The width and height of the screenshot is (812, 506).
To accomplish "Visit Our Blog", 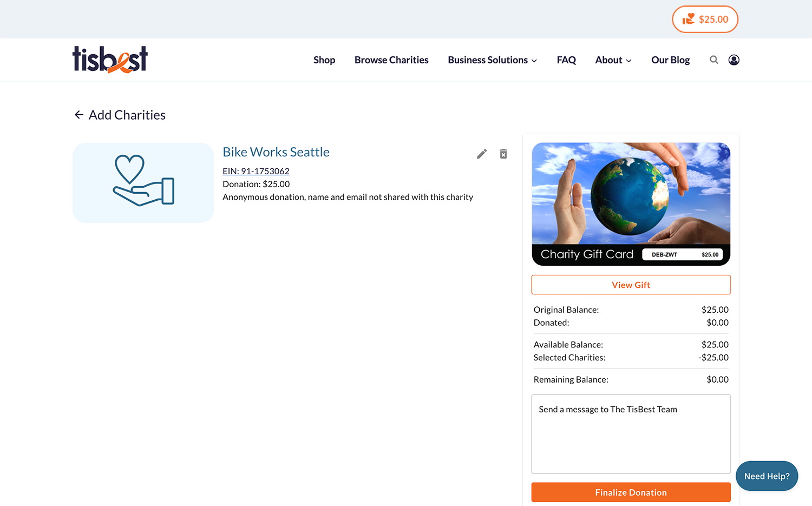I will [671, 60].
